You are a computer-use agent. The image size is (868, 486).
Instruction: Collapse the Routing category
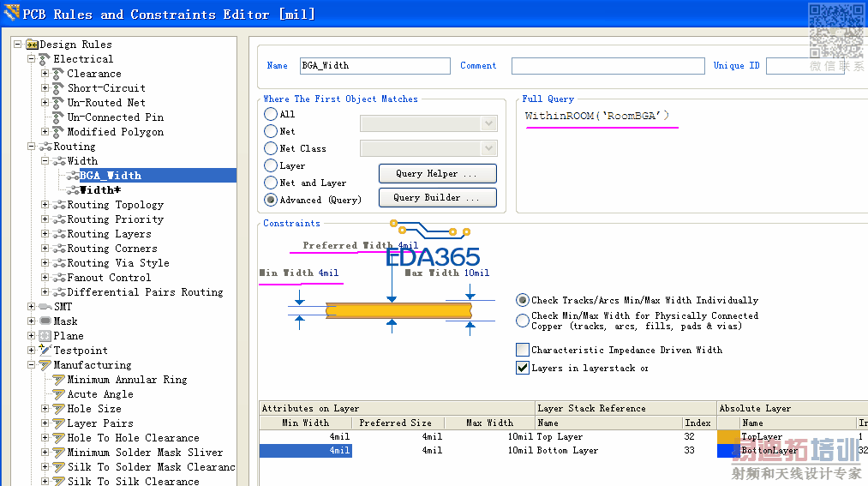click(32, 147)
